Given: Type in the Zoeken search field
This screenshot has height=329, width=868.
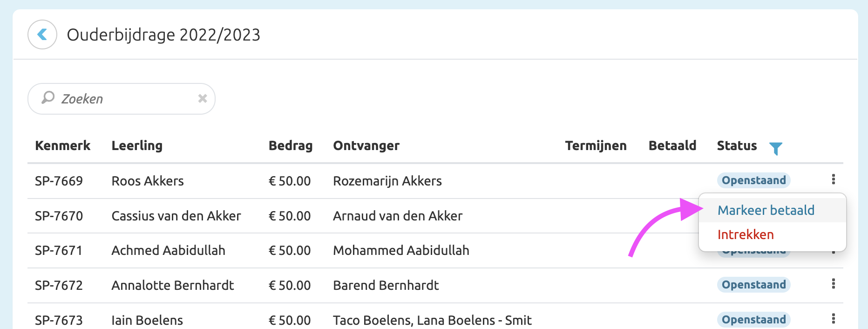Looking at the screenshot, I should (126, 99).
